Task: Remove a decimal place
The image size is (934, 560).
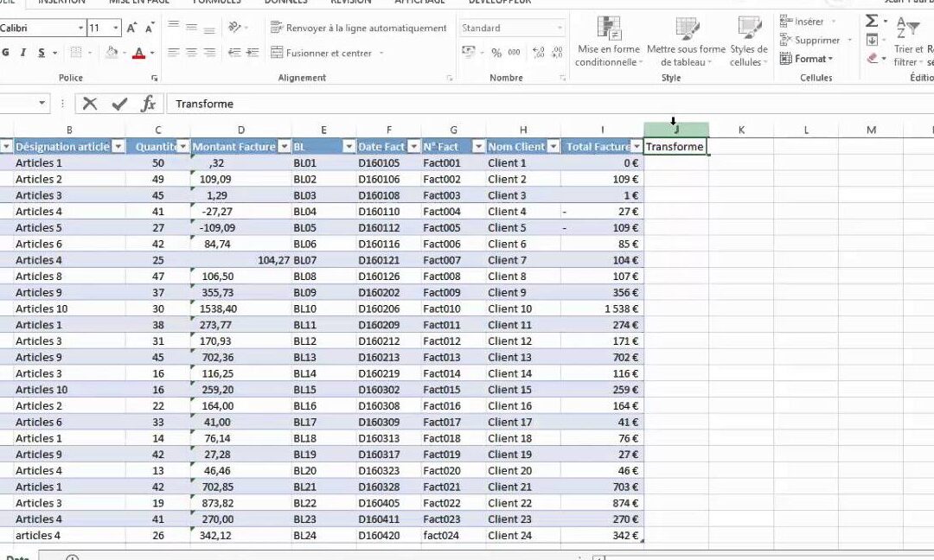Action: coord(557,53)
